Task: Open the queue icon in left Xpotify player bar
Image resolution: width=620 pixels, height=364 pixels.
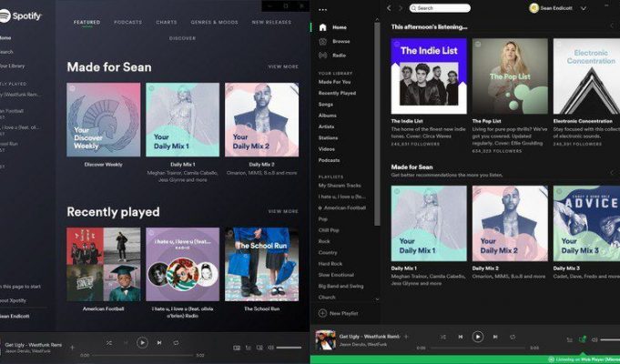Action: point(249,348)
